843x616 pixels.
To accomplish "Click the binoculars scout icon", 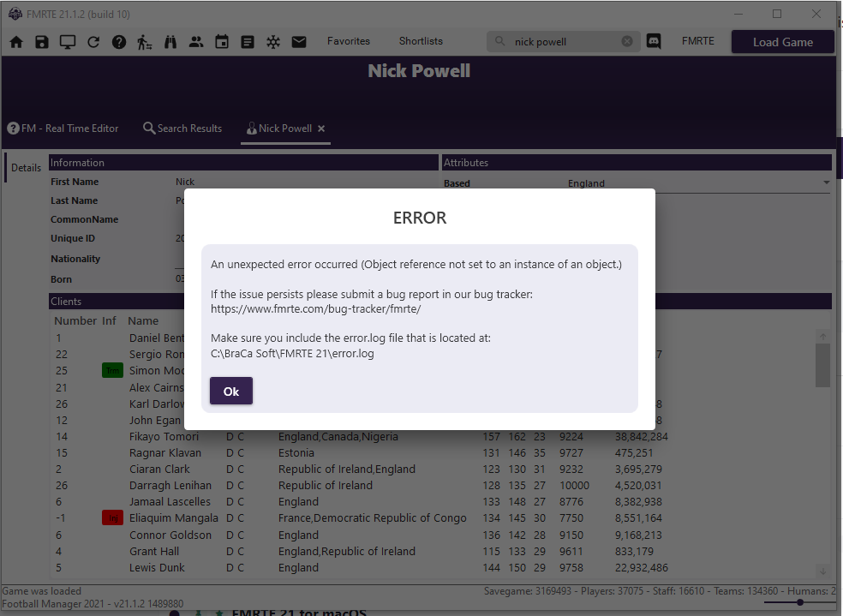I will click(x=170, y=42).
